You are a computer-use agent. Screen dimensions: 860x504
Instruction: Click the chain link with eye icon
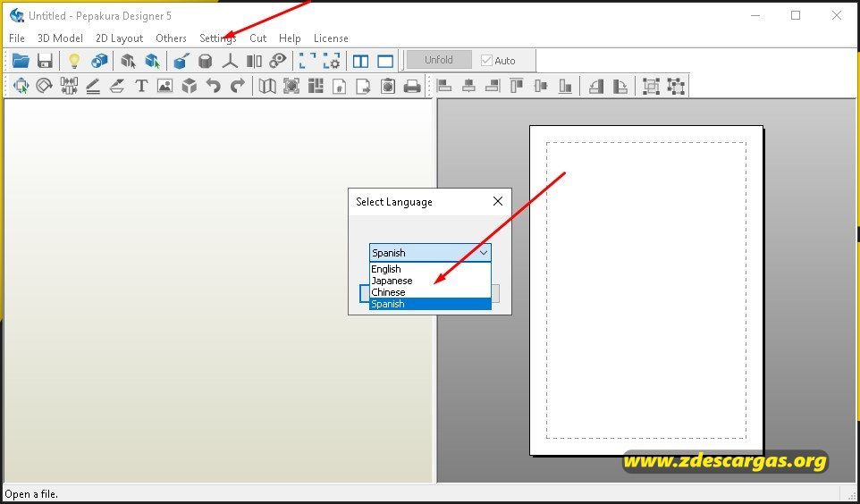[279, 61]
